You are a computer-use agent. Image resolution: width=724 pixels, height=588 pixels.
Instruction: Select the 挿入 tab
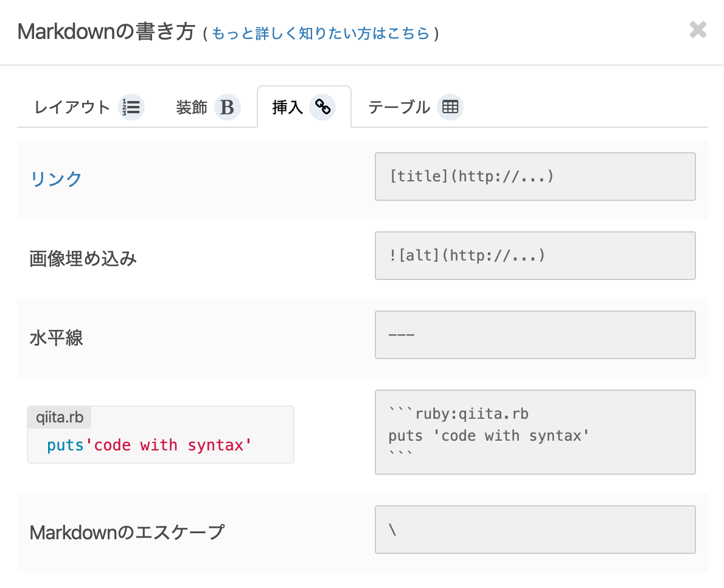tap(288, 108)
